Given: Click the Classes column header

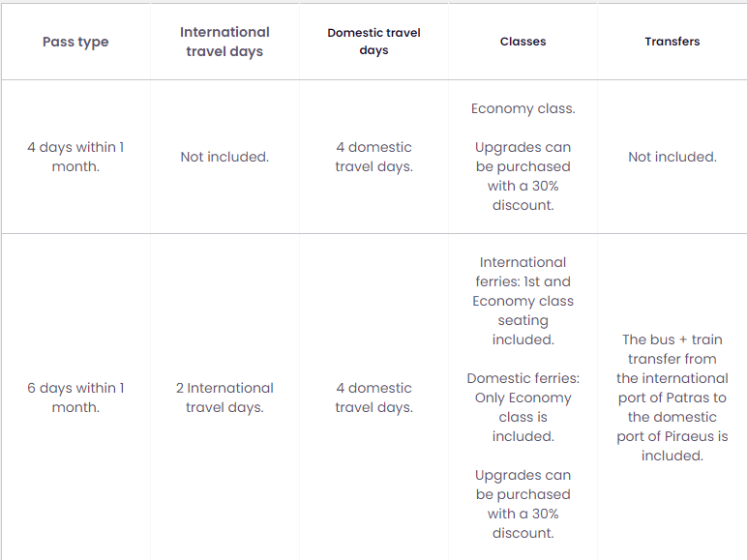Looking at the screenshot, I should click(523, 42).
